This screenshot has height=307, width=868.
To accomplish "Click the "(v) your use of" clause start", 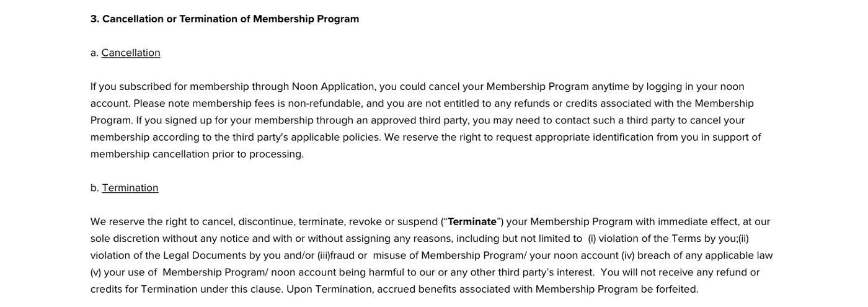I will tap(123, 272).
